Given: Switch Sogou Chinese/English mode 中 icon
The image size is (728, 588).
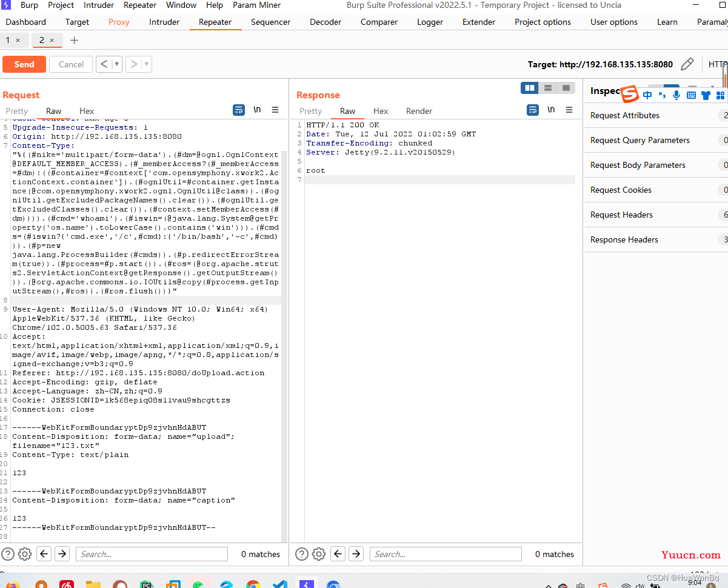Looking at the screenshot, I should coord(647,95).
